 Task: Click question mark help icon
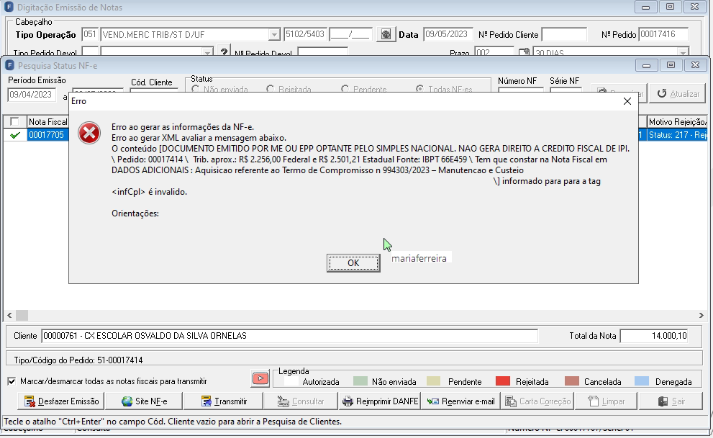click(224, 52)
